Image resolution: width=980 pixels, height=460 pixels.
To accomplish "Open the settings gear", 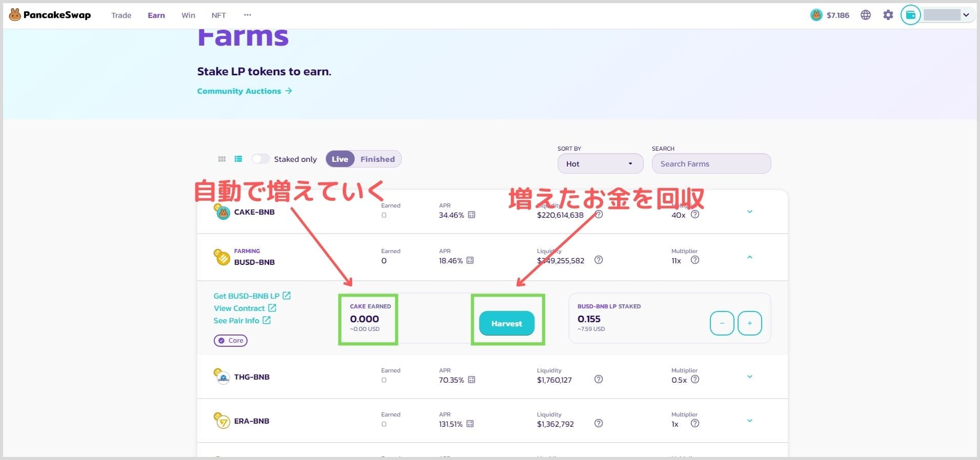I will pos(888,15).
